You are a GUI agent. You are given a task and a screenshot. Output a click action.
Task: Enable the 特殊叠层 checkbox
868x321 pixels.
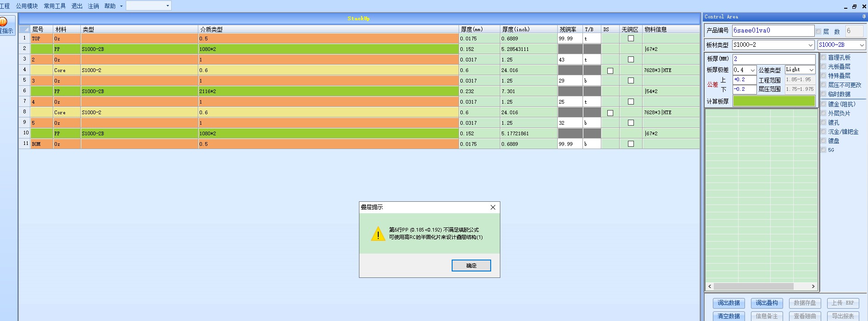[x=823, y=76]
